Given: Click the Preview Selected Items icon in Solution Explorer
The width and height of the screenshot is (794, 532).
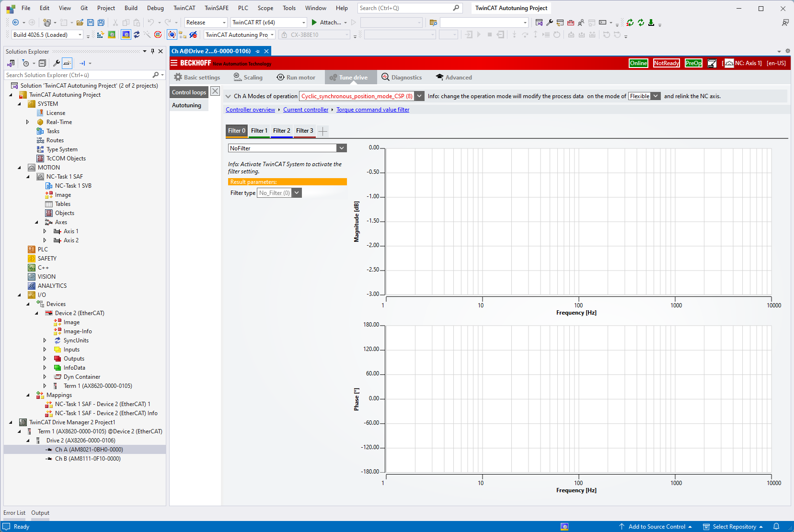Looking at the screenshot, I should pyautogui.click(x=67, y=63).
